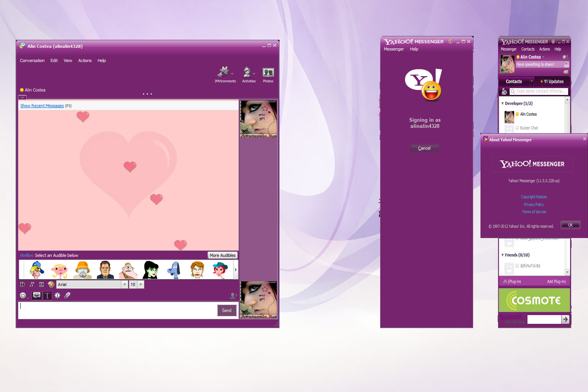588x392 pixels.
Task: Toggle italic text formatting
Action: [x=32, y=284]
